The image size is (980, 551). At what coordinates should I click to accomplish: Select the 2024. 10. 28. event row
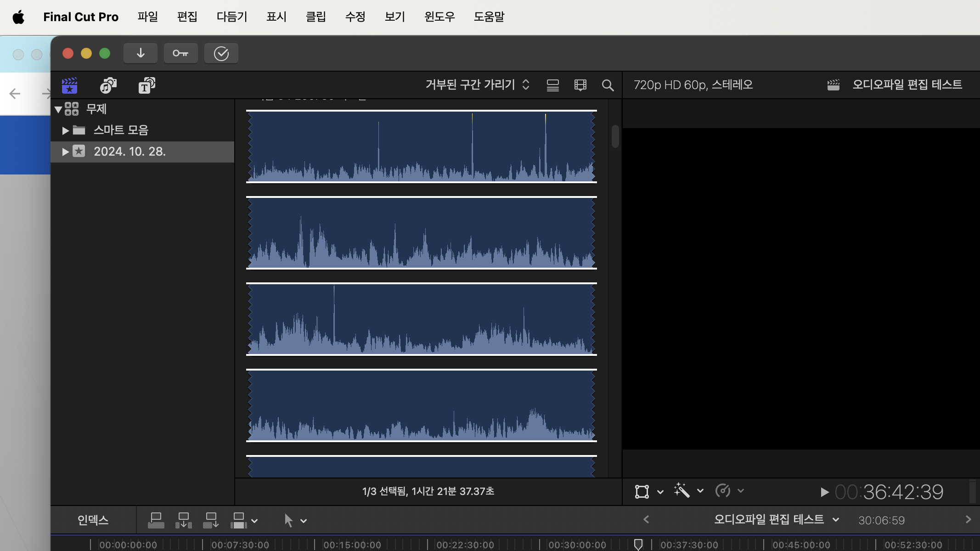point(142,152)
